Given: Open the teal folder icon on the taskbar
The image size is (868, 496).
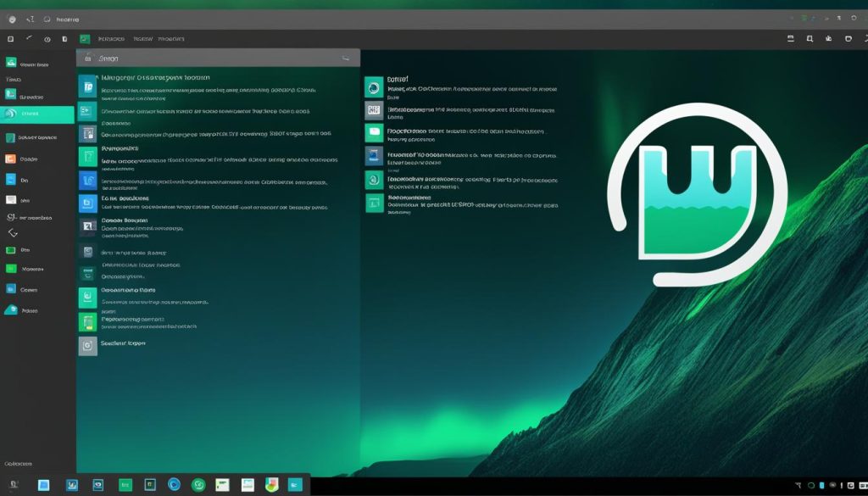Looking at the screenshot, I should coord(296,485).
